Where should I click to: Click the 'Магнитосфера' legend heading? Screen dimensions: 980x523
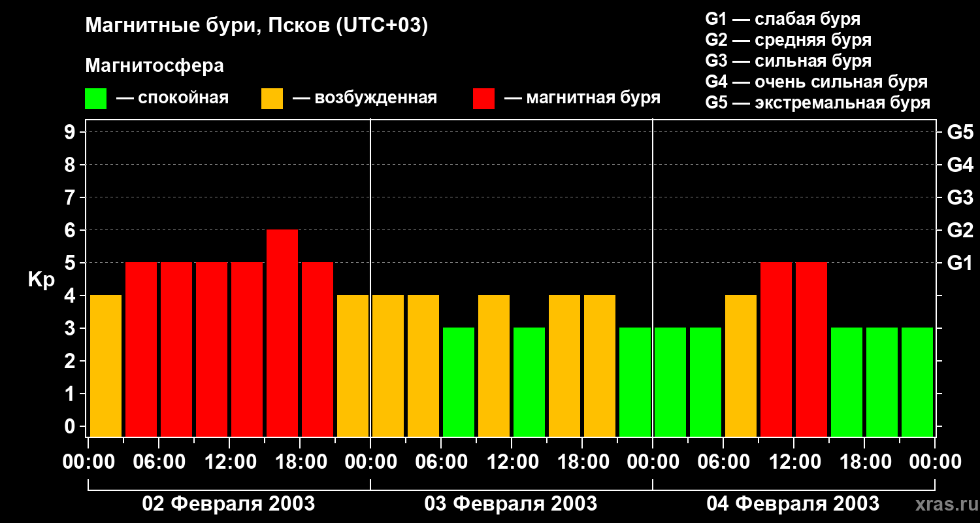pos(154,66)
